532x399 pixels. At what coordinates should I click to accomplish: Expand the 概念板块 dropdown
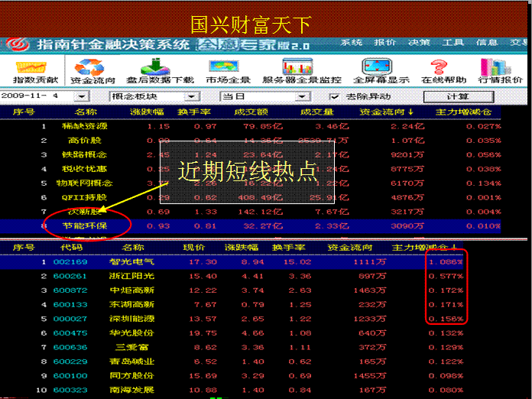[x=192, y=97]
